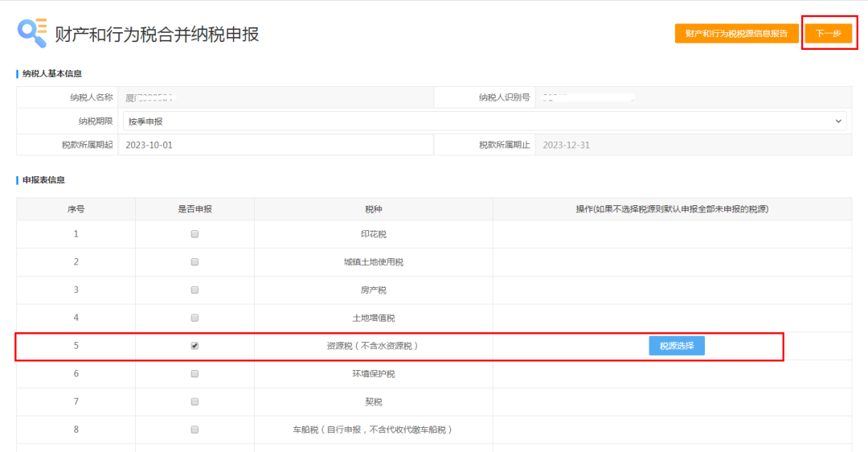The image size is (868, 452).
Task: Click the 房产税 tax name
Action: [374, 290]
